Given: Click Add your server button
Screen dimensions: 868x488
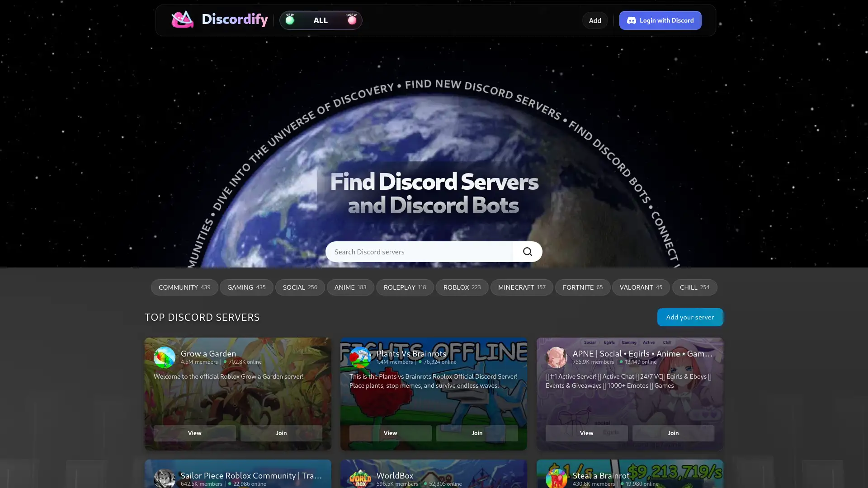Looking at the screenshot, I should (690, 317).
